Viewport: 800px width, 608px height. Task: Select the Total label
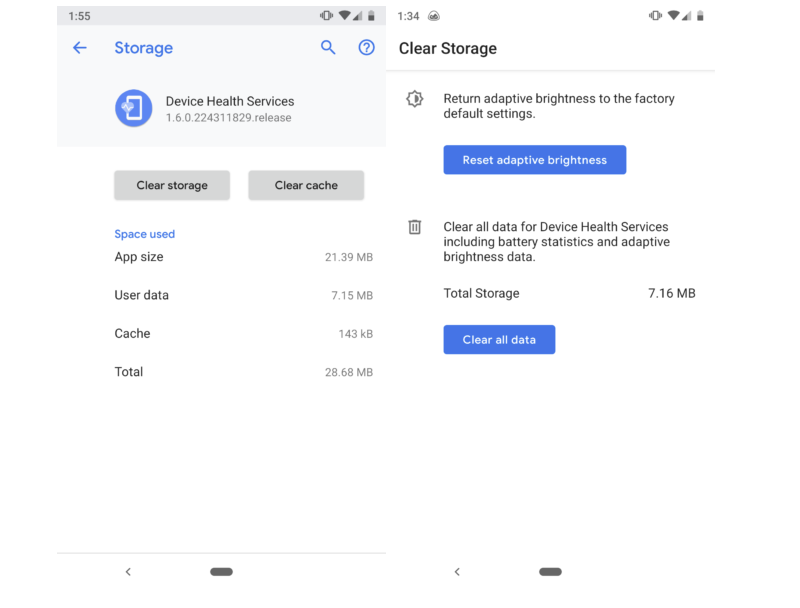129,372
